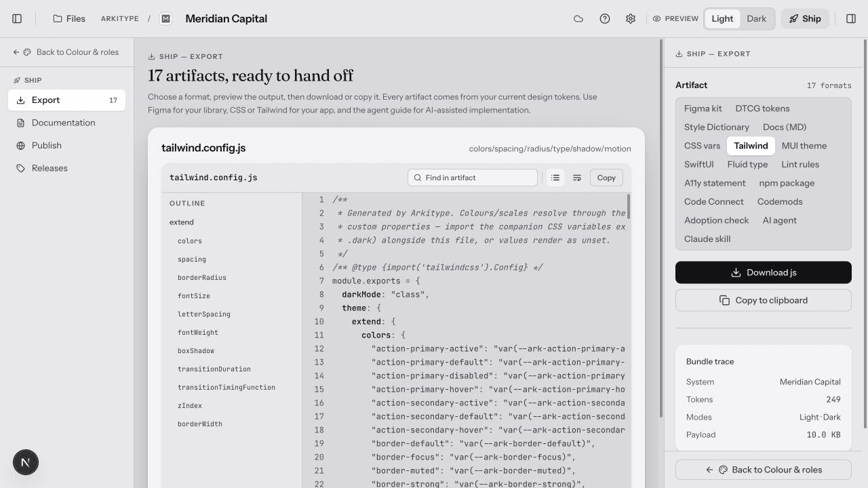Select the CSS vars format

702,146
